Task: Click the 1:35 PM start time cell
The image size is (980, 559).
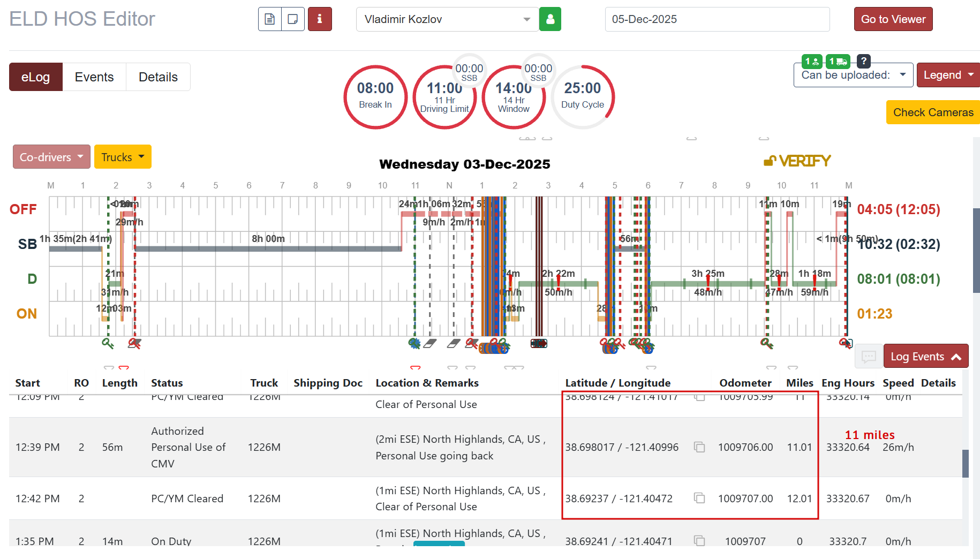Action: tap(35, 541)
